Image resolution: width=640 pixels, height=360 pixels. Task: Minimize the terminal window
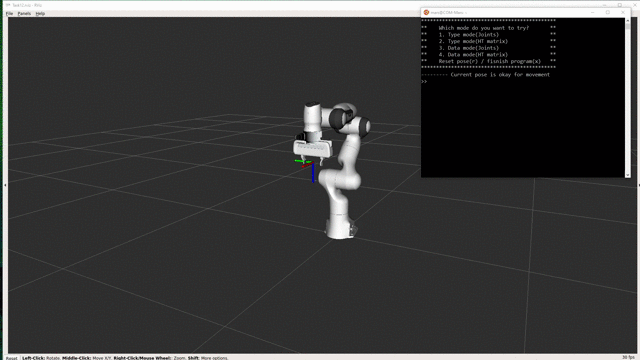point(593,13)
